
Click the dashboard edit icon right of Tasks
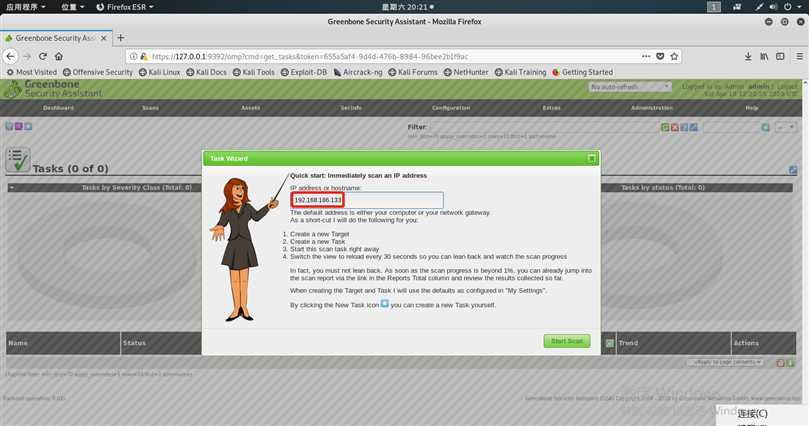coord(793,170)
